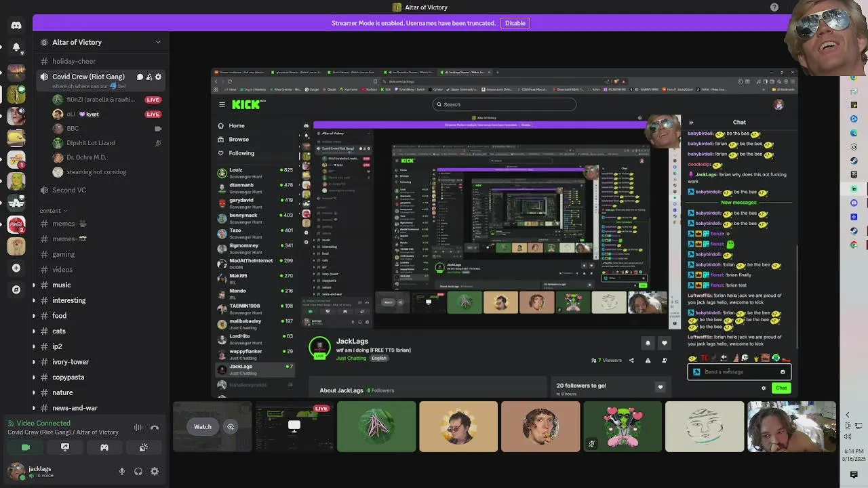Expand threads arrow beside ip2 channel

(x=34, y=346)
